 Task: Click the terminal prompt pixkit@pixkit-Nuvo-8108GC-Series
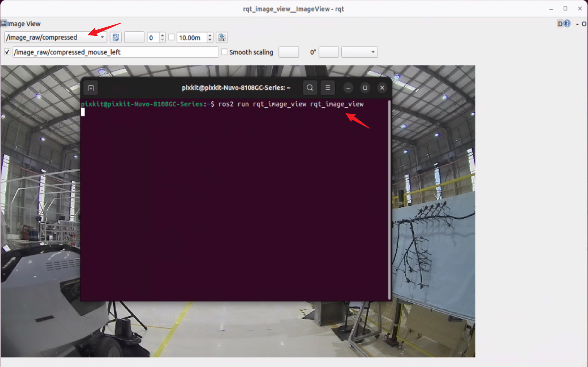pyautogui.click(x=142, y=104)
